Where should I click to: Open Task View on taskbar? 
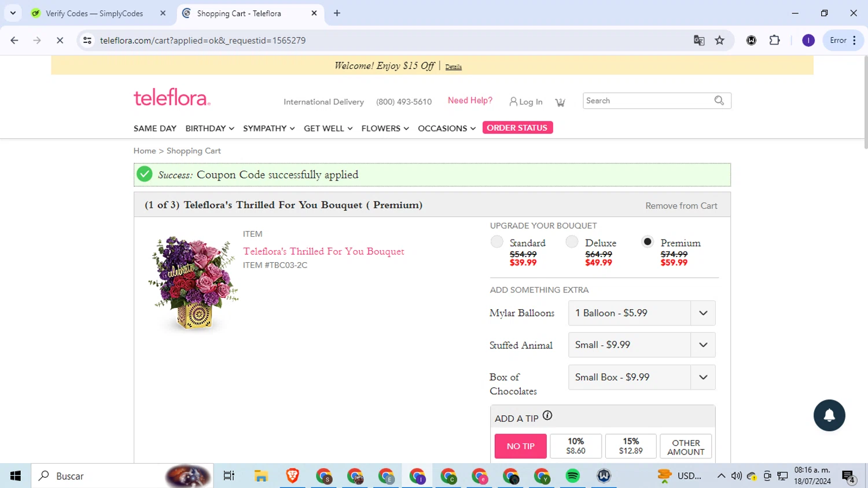click(229, 476)
